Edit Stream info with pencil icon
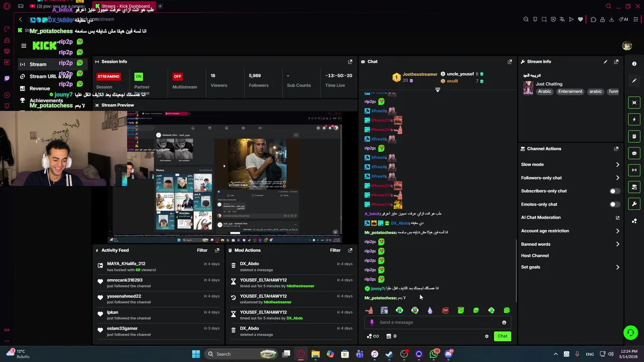Viewport: 644px width, 362px height. tap(605, 62)
